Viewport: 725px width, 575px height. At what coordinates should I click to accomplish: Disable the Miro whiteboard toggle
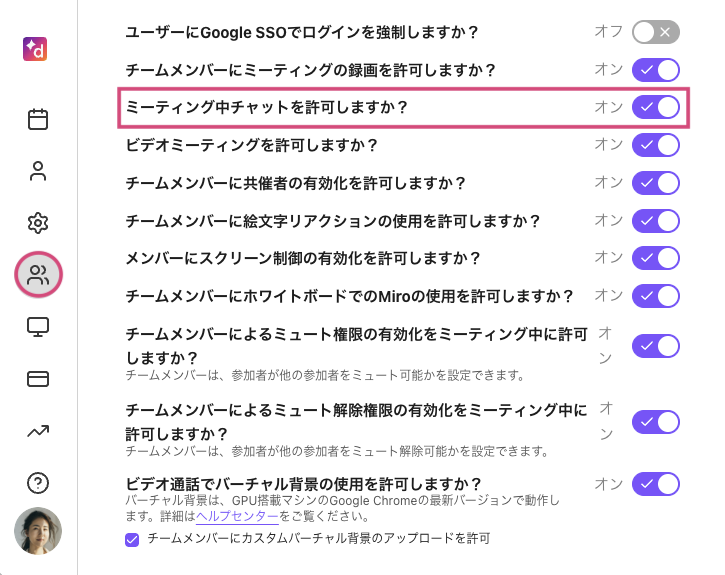[x=656, y=296]
